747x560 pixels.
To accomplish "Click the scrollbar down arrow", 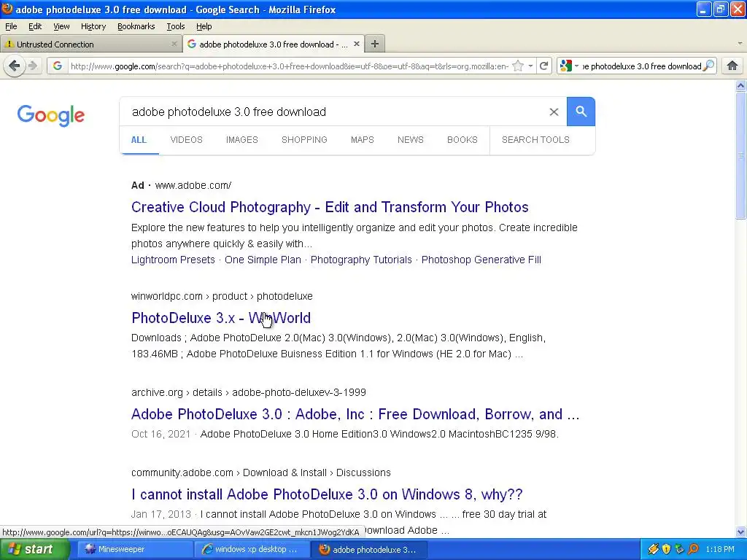I will (x=740, y=532).
